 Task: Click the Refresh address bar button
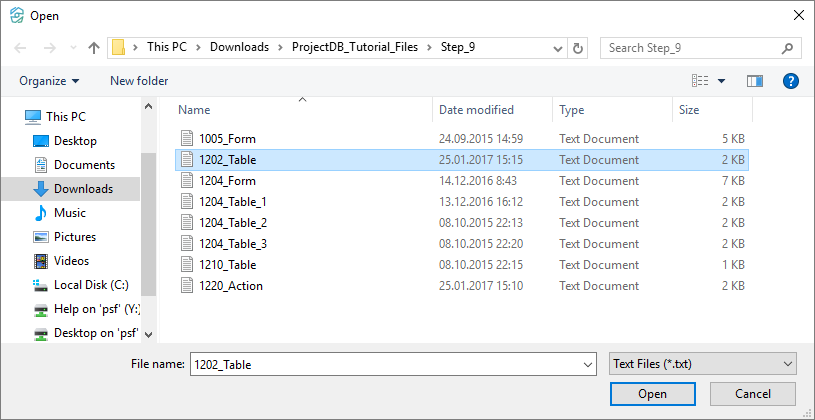(x=578, y=48)
